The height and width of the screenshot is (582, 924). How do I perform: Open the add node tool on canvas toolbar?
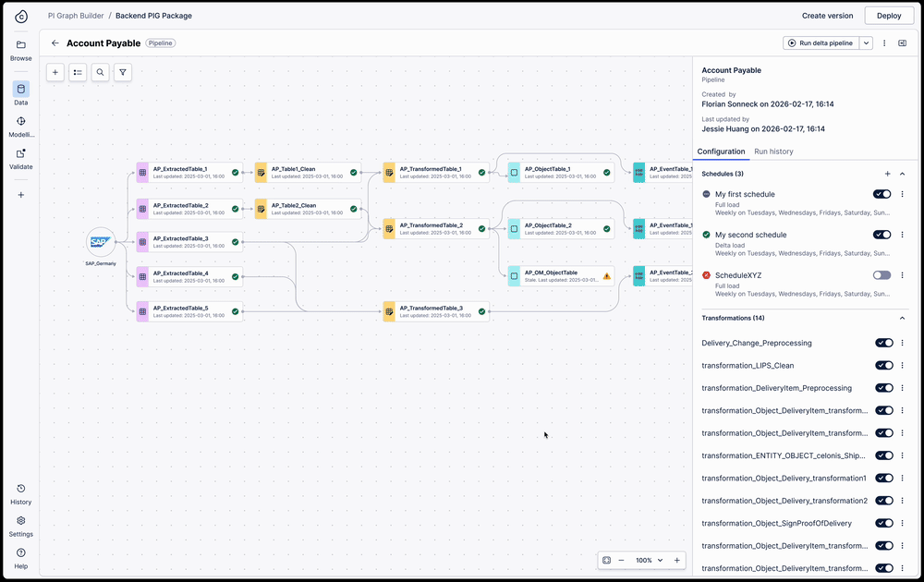tap(55, 72)
